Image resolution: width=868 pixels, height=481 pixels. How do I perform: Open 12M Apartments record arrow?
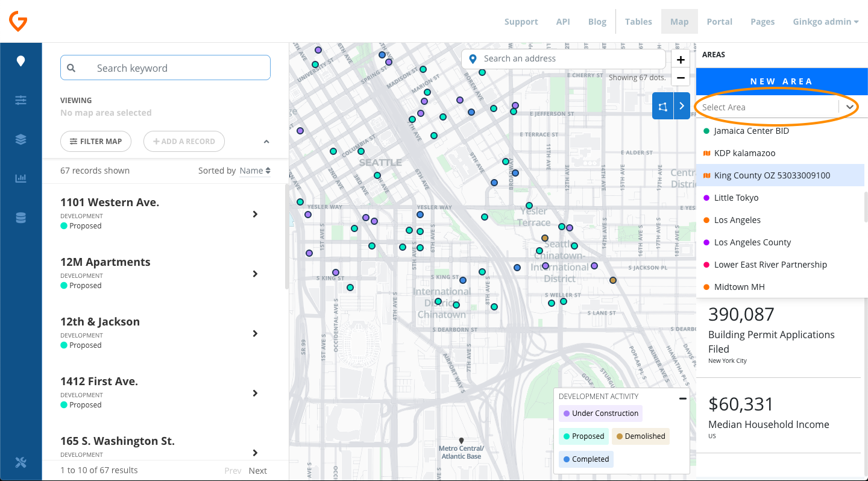[256, 274]
